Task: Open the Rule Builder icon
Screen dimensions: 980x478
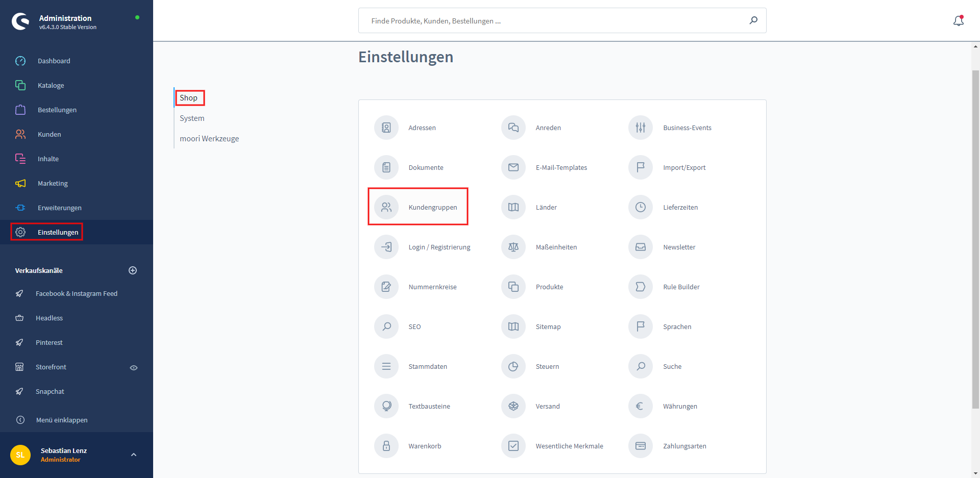Action: click(x=641, y=287)
